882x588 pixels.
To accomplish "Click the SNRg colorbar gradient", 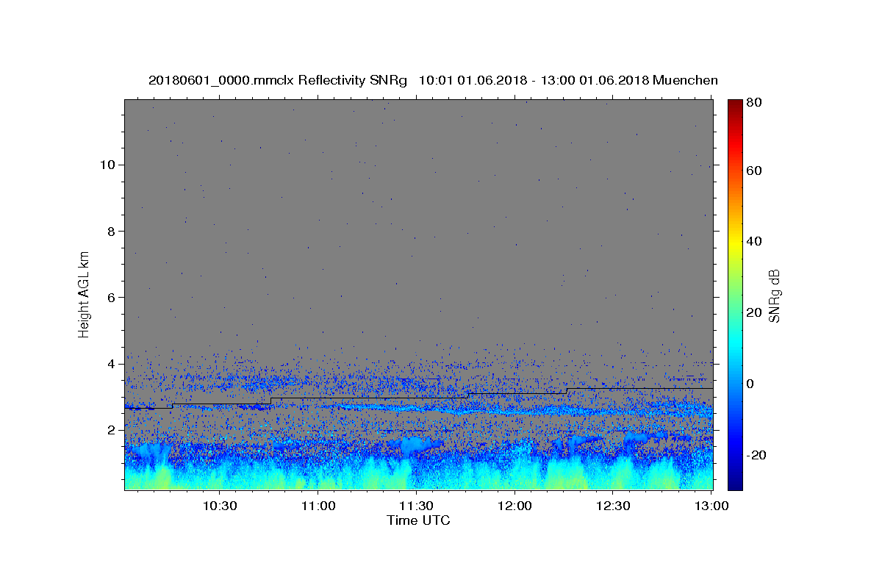I will point(735,294).
